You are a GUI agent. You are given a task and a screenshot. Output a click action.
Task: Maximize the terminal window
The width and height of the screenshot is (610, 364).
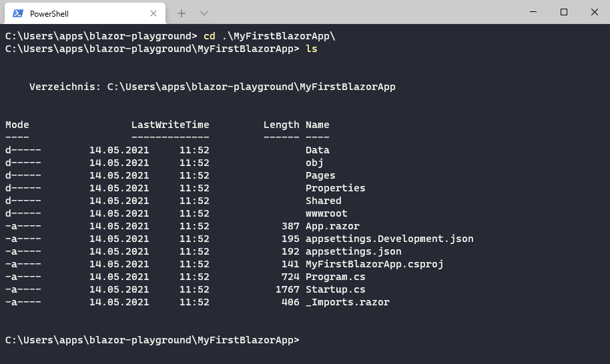(564, 12)
